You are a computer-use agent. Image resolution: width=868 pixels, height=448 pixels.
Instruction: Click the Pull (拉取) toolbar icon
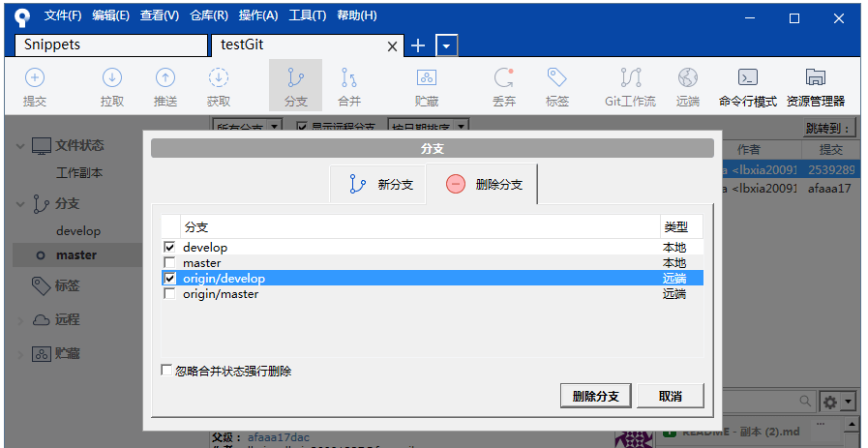[112, 77]
